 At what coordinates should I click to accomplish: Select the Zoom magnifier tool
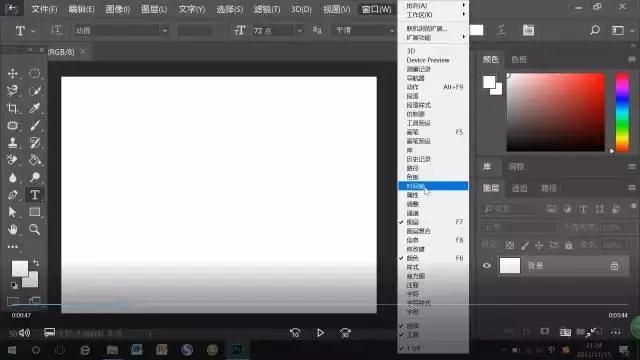[35, 229]
